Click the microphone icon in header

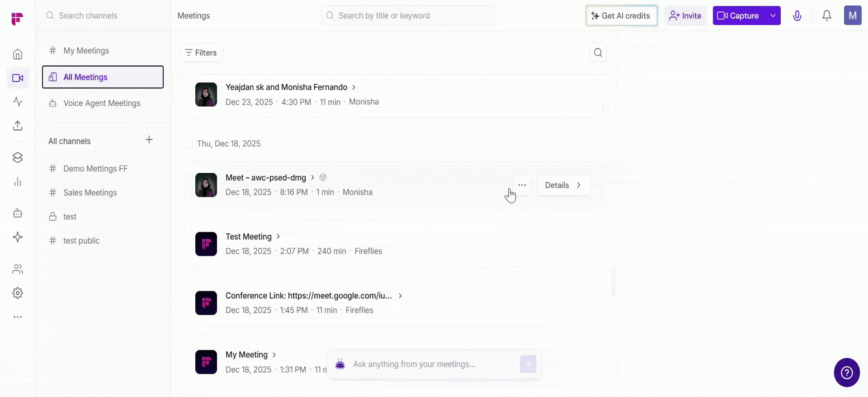pyautogui.click(x=797, y=16)
